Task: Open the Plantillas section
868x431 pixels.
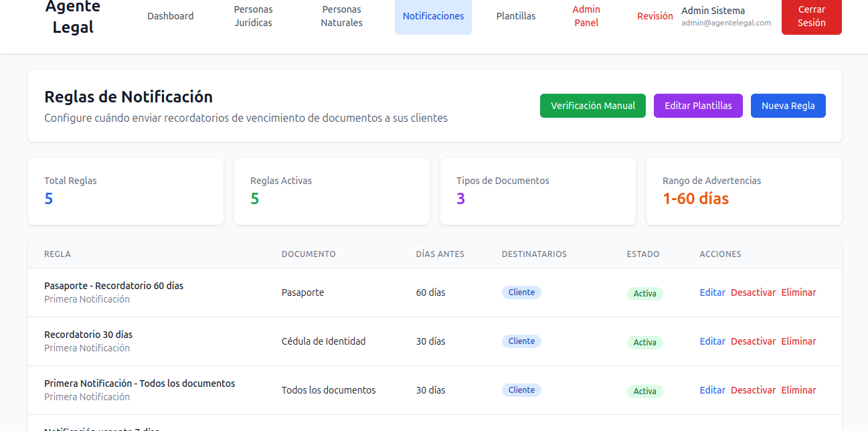Action: (x=515, y=15)
